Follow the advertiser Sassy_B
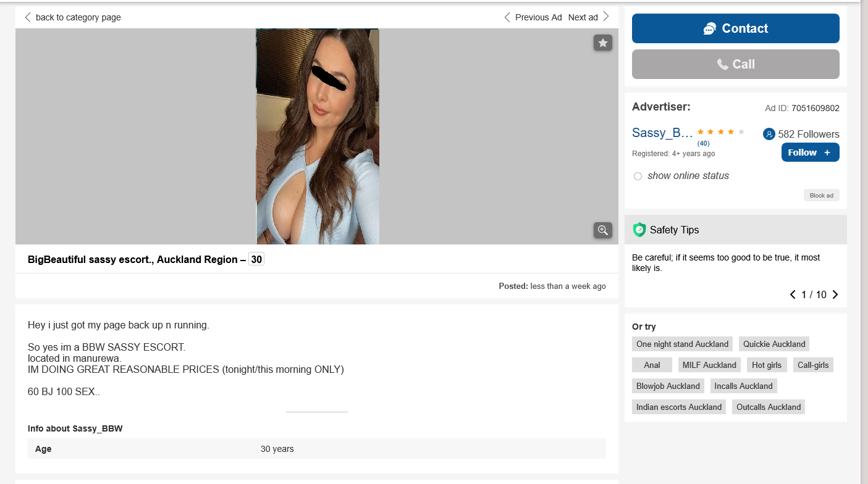The width and height of the screenshot is (868, 484). [x=810, y=152]
